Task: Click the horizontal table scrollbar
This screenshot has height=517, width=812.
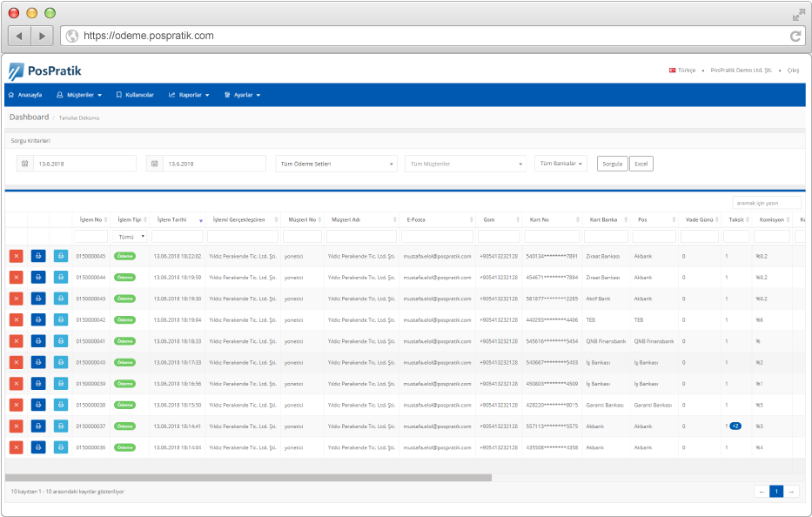Action: pyautogui.click(x=249, y=478)
